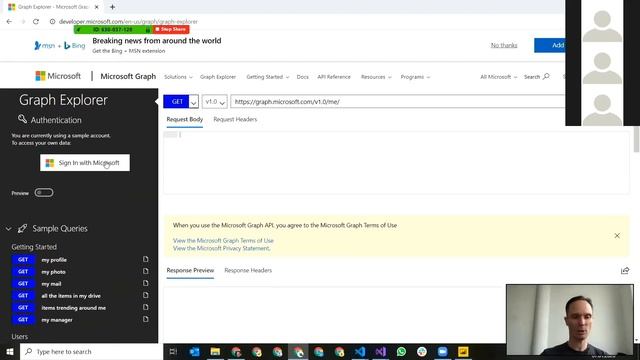Go back in browser history

pos(9,21)
